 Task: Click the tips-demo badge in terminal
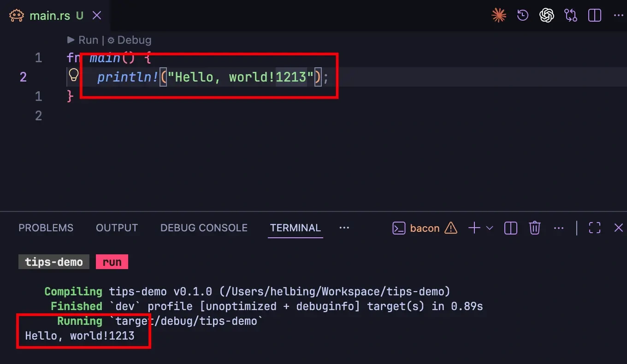tap(53, 262)
